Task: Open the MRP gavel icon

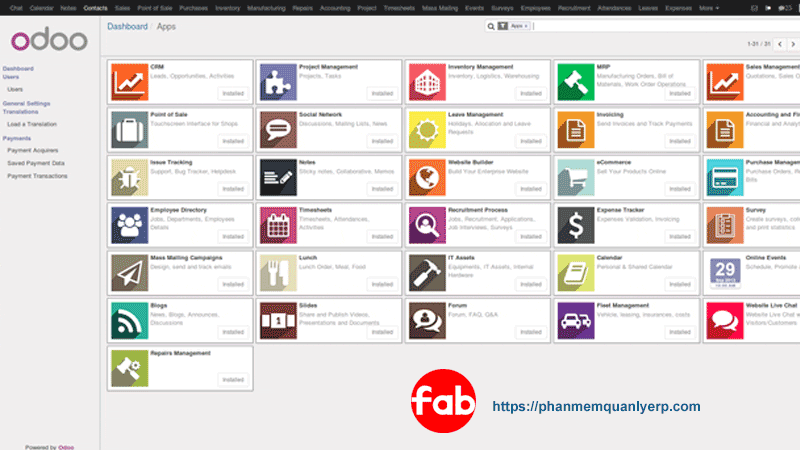Action: pyautogui.click(x=576, y=82)
